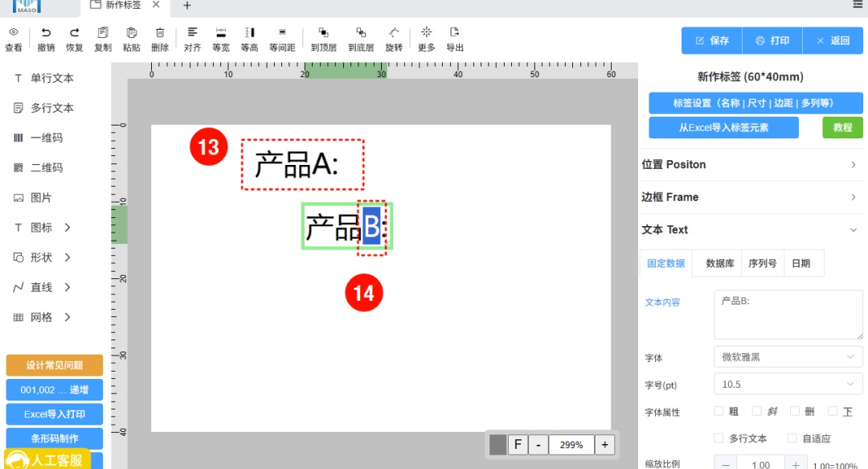Open new tab with plus button
Viewport: 868px width, 469px height.
(187, 6)
